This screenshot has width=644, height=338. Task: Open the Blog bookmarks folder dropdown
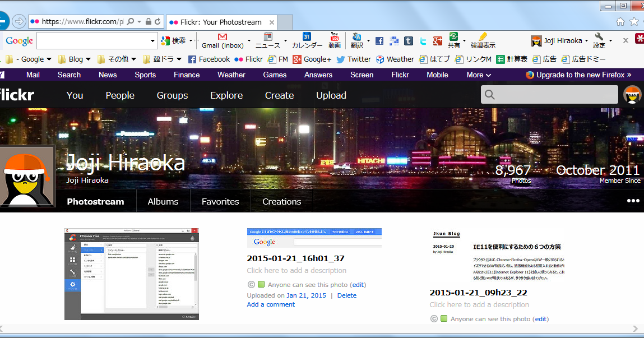(75, 59)
